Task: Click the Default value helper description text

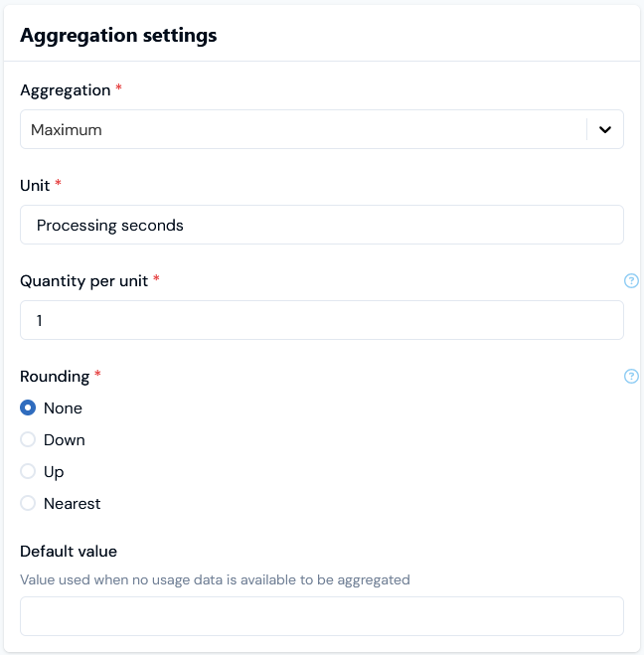Action: (215, 579)
